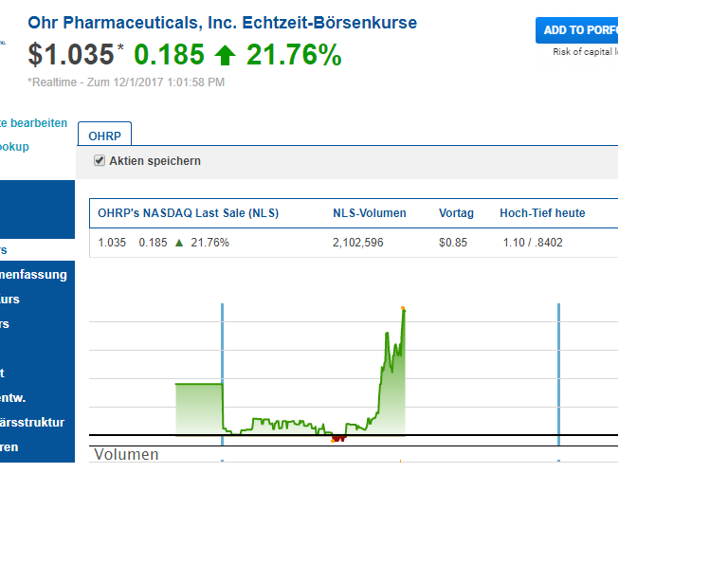The width and height of the screenshot is (728, 582).
Task: Click the NLS-Volumen column header
Action: (x=369, y=213)
